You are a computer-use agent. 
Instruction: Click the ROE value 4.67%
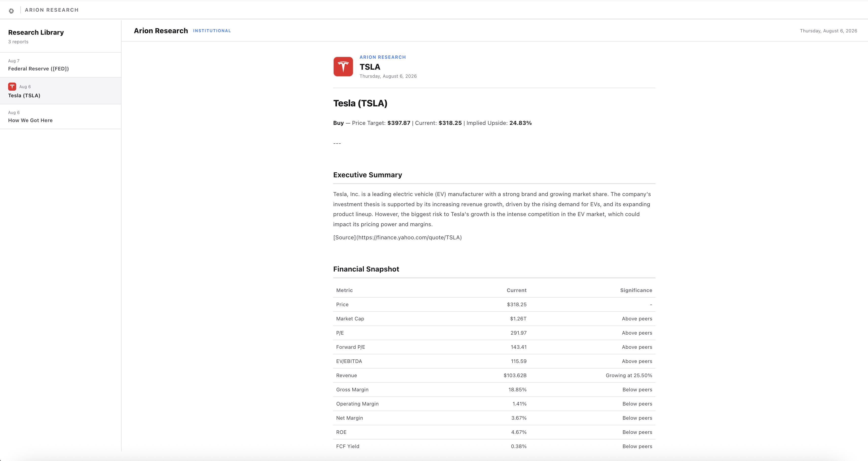point(519,432)
